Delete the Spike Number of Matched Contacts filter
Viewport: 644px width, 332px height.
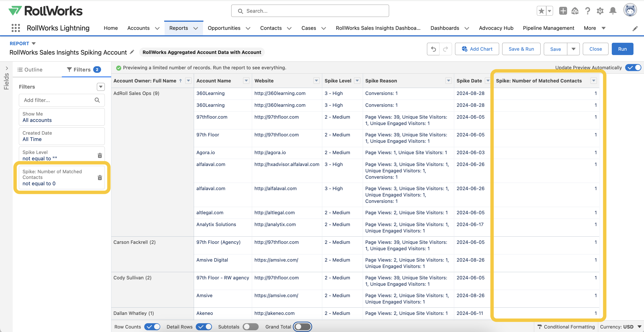[x=100, y=178]
